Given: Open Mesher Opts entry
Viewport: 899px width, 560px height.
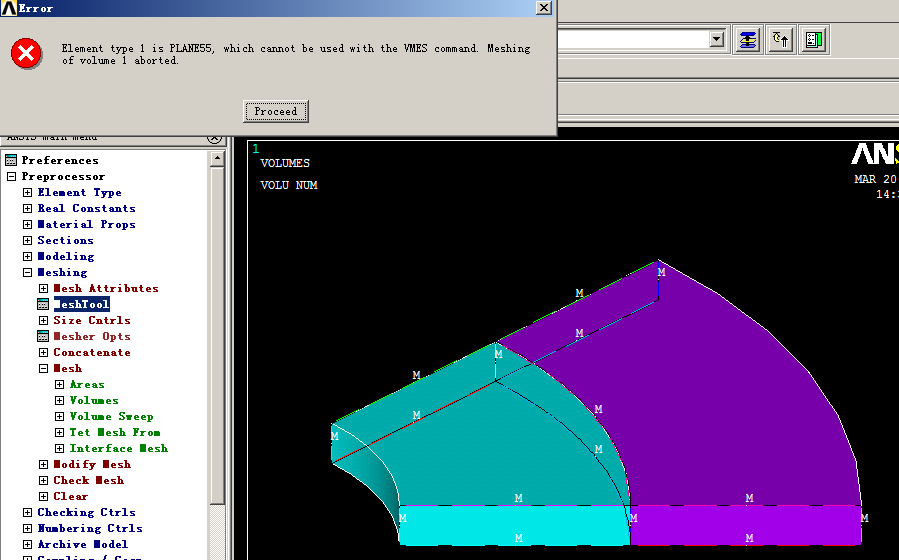Looking at the screenshot, I should coord(92,336).
